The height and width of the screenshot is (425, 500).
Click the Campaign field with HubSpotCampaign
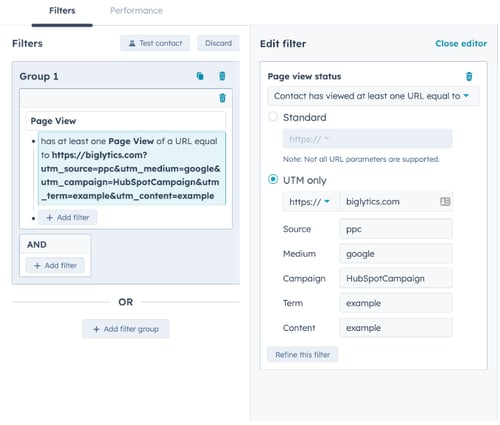396,278
